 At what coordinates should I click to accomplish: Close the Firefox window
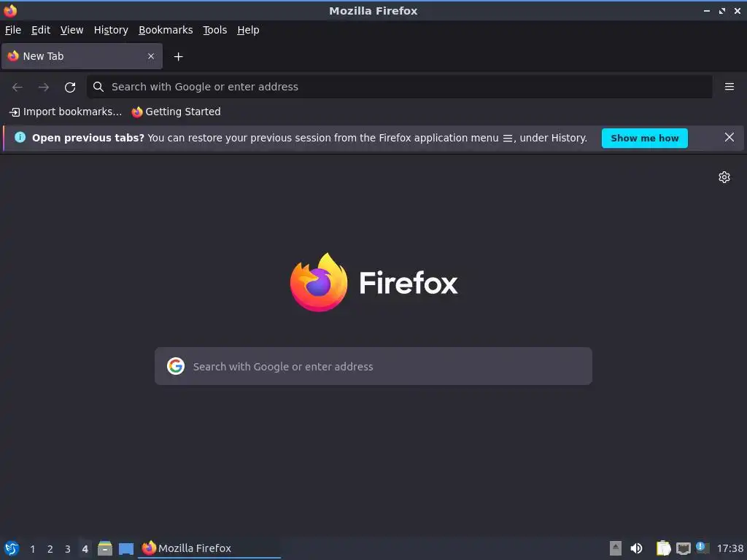[x=737, y=10]
